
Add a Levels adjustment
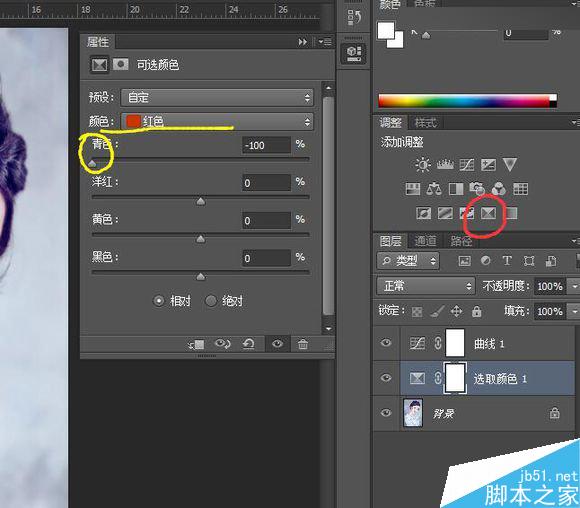(x=445, y=164)
